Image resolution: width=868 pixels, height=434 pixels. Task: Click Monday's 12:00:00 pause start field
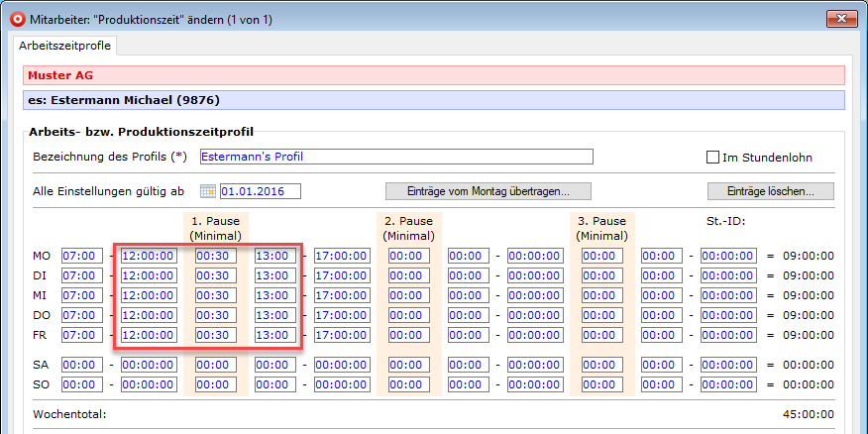coord(149,256)
